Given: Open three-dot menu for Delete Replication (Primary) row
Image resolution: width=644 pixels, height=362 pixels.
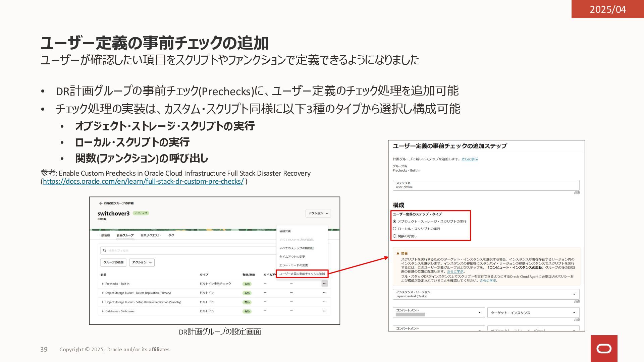Looking at the screenshot, I should (324, 293).
